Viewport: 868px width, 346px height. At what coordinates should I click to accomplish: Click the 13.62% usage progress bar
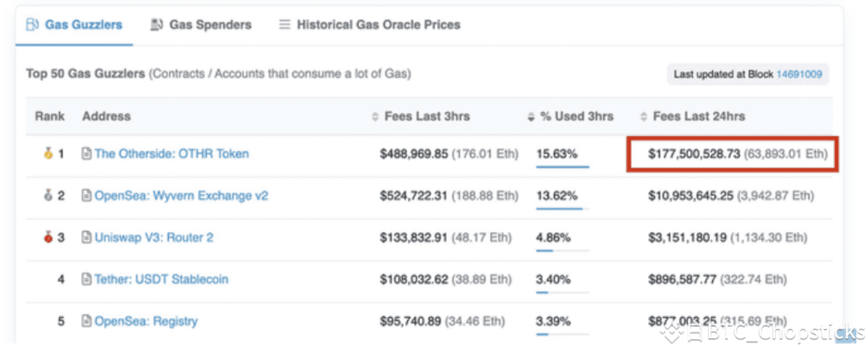pos(562,209)
